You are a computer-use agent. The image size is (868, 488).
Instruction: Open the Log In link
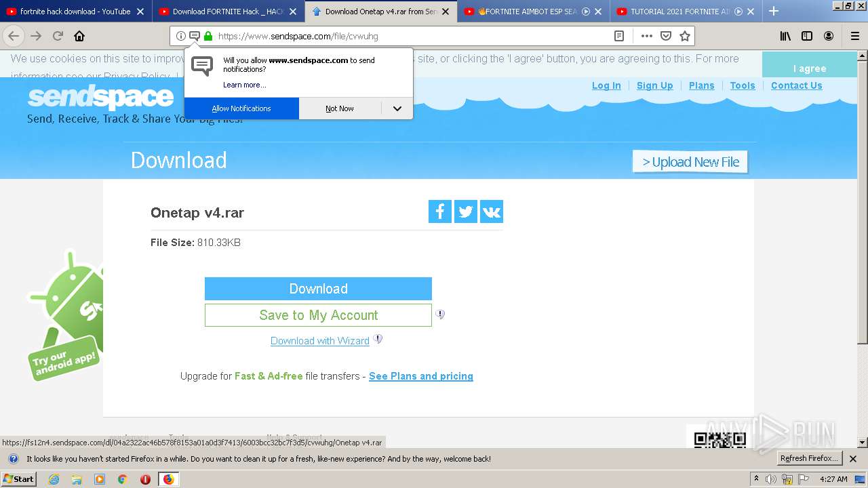tap(606, 85)
